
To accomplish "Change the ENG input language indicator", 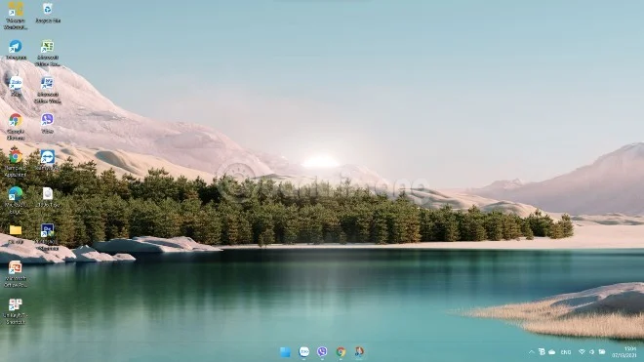I will pos(566,352).
